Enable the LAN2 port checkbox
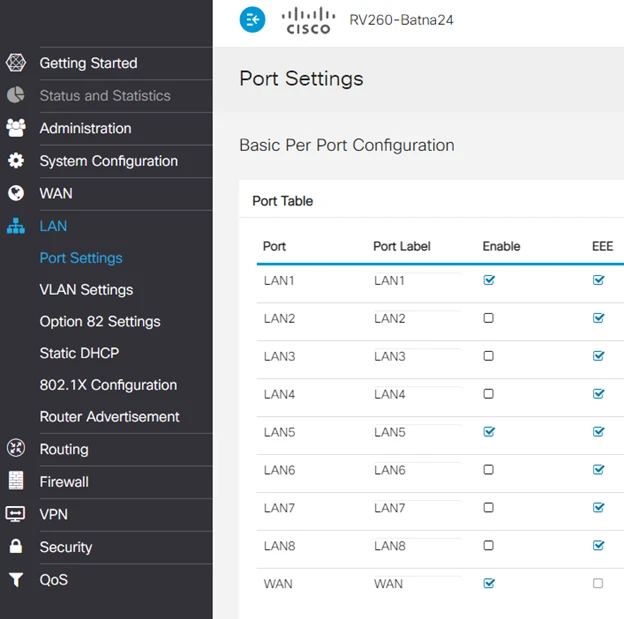The width and height of the screenshot is (624, 619). tap(488, 318)
